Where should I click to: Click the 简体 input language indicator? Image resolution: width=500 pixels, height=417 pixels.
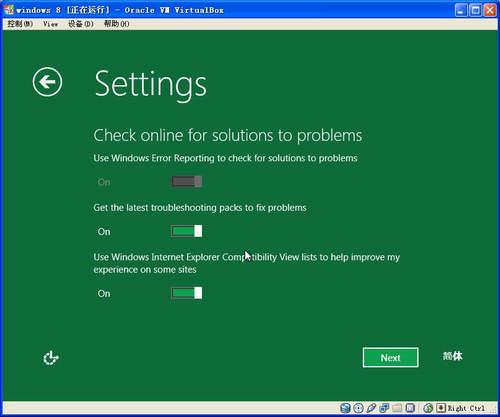(x=453, y=356)
